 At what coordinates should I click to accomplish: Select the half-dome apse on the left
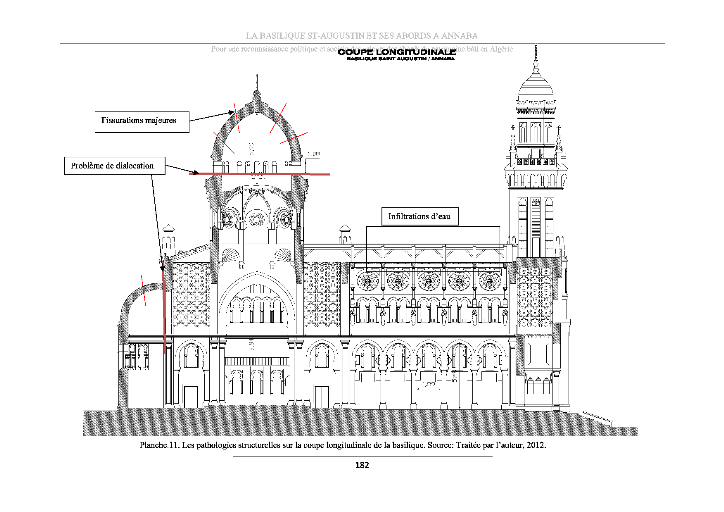142,300
